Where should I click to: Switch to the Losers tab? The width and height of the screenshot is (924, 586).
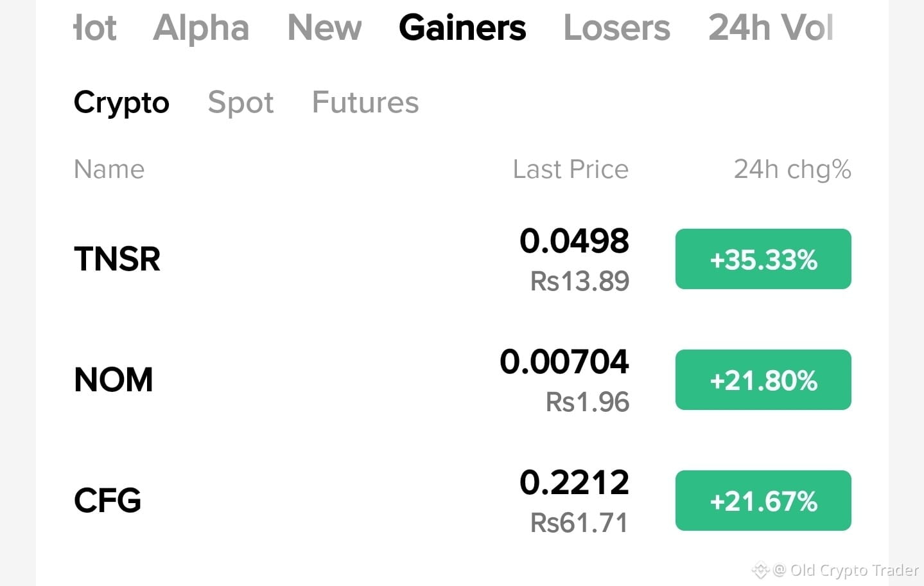[616, 28]
